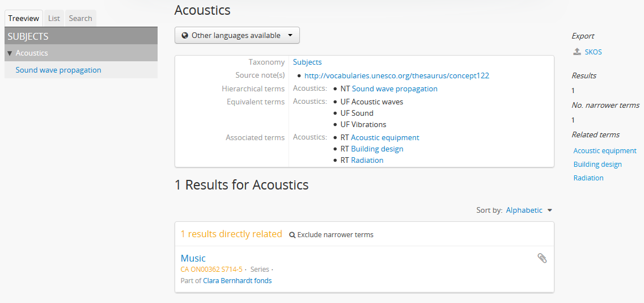This screenshot has width=644, height=303.
Task: Click Radiation under Related terms sidebar
Action: (x=588, y=178)
